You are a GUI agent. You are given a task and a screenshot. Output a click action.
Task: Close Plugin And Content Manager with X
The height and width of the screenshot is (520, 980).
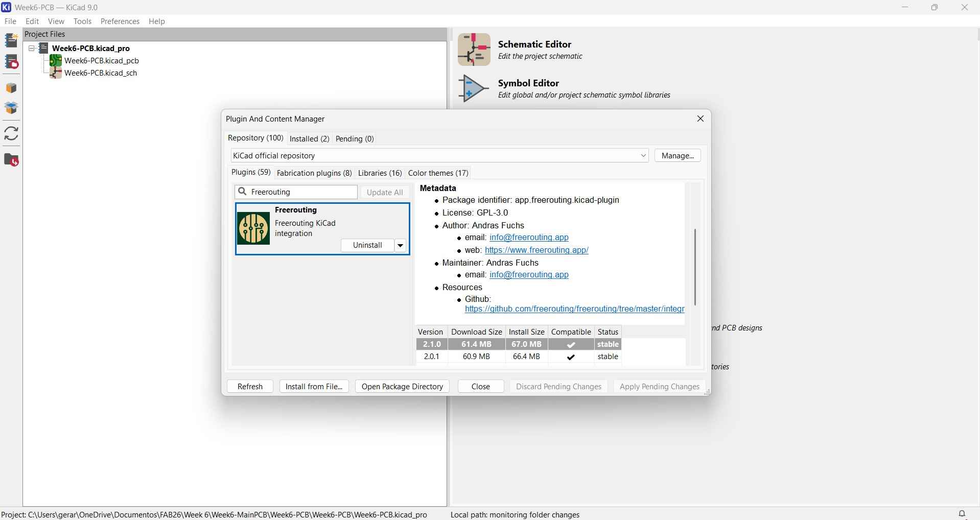[x=701, y=119]
